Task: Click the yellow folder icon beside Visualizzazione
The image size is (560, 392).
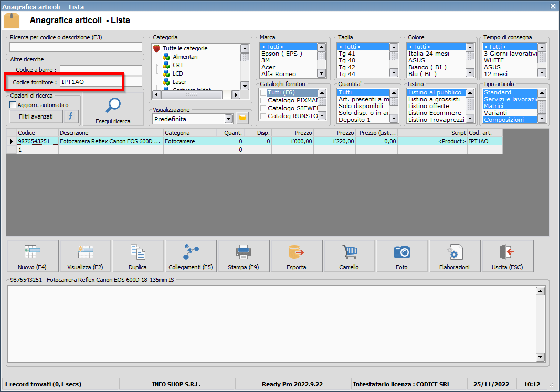Action: (242, 119)
